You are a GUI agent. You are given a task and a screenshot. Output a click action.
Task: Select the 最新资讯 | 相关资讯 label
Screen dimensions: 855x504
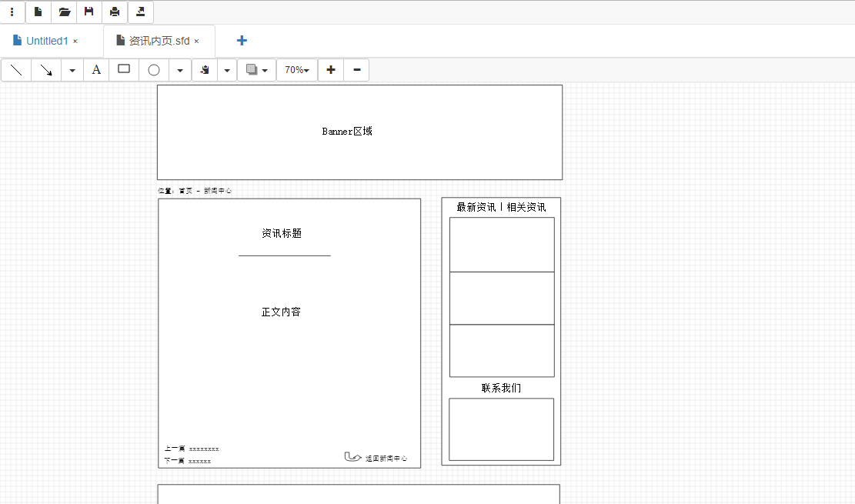click(x=501, y=207)
